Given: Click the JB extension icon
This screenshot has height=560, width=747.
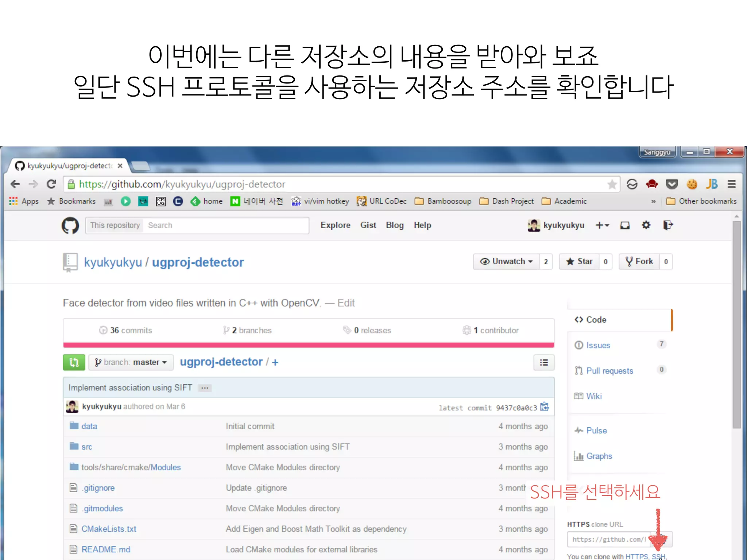Looking at the screenshot, I should pyautogui.click(x=711, y=184).
